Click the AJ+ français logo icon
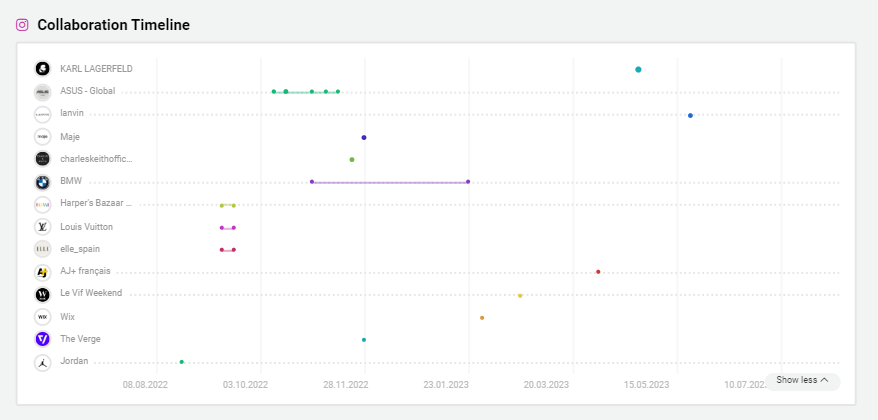This screenshot has height=420, width=878. pyautogui.click(x=43, y=272)
